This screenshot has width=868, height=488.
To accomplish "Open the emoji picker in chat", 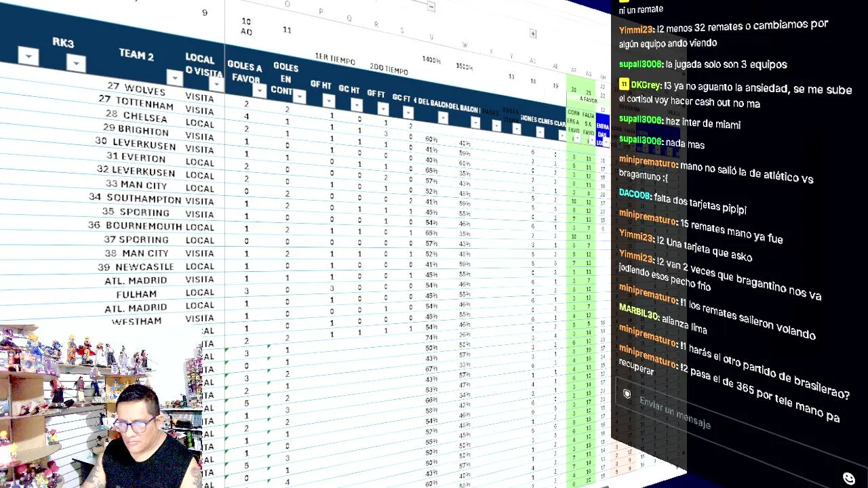I will click(x=848, y=479).
